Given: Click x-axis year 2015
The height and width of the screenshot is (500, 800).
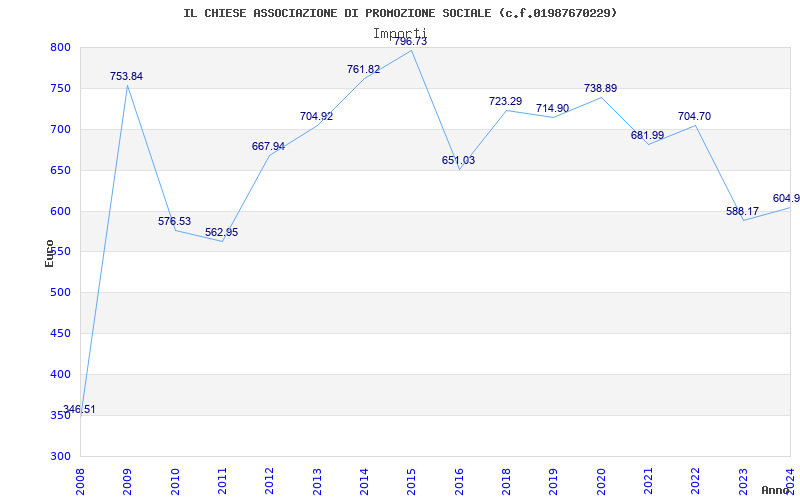Looking at the screenshot, I should [x=411, y=482].
